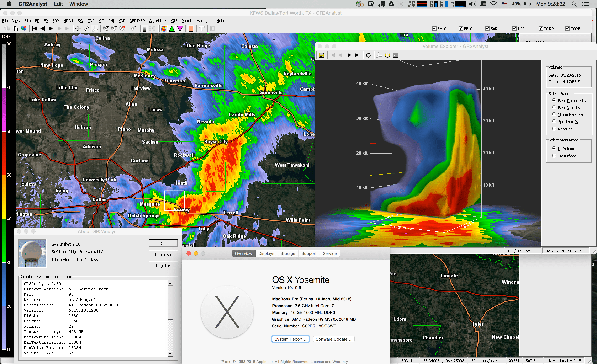Click the Volume Explorer refresh arrow icon

[x=368, y=55]
